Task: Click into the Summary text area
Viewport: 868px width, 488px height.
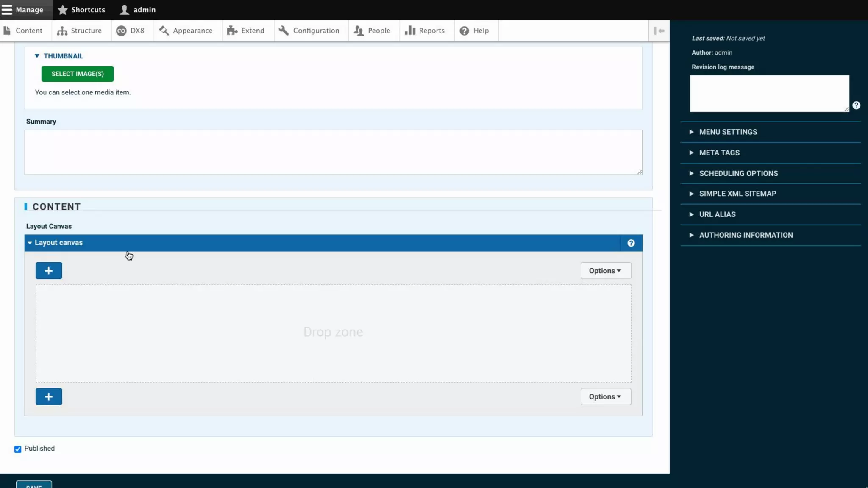Action: (x=333, y=152)
